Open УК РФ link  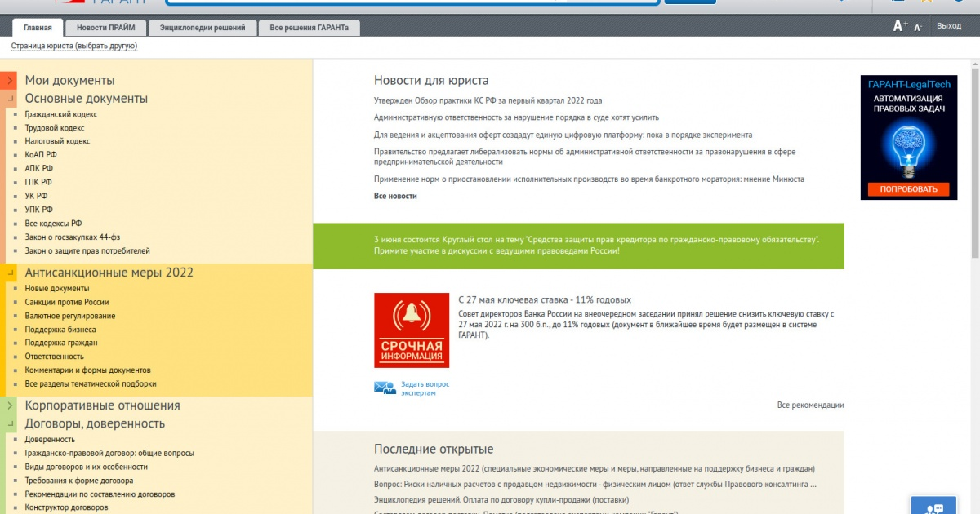pos(36,196)
